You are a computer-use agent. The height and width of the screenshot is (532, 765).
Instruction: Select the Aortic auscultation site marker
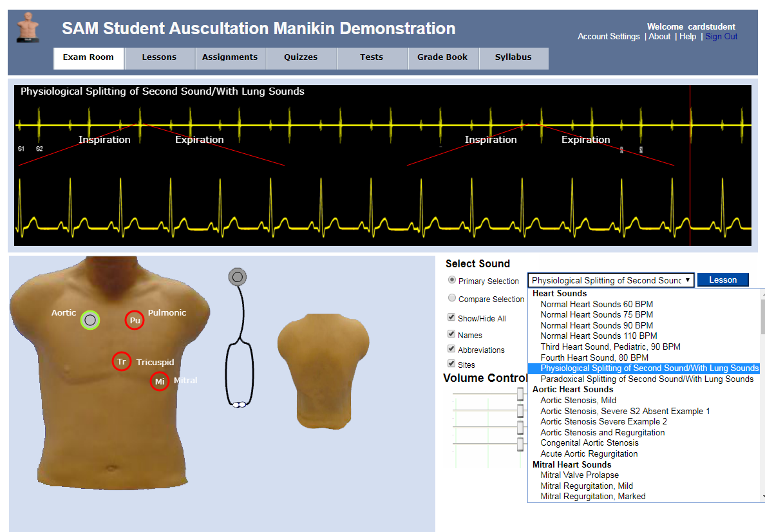coord(90,320)
